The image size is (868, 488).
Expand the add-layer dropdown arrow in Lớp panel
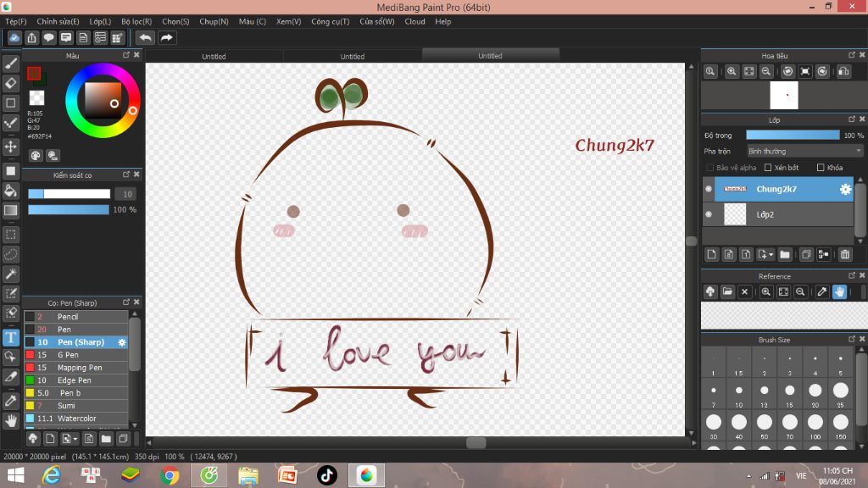point(771,255)
